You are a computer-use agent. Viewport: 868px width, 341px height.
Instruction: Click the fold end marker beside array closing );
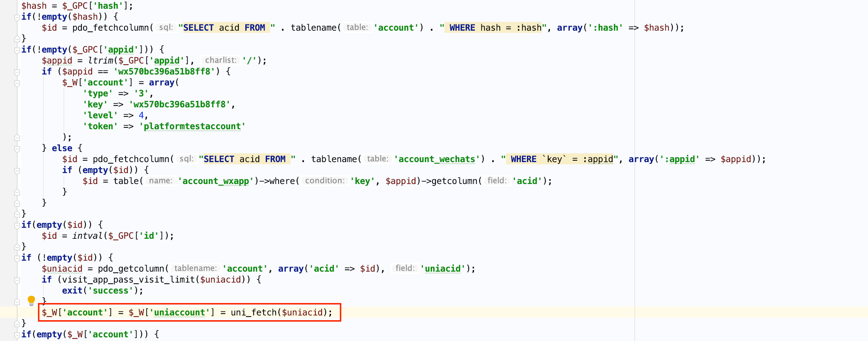(17, 138)
